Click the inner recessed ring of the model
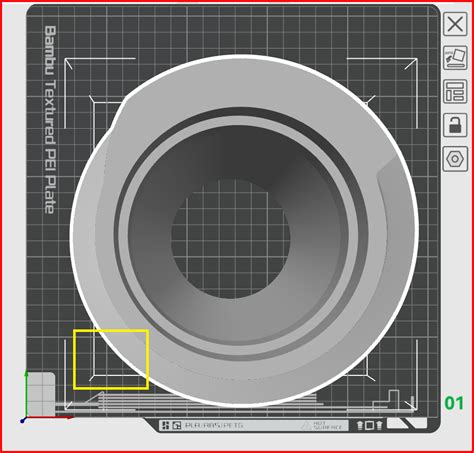Viewport: 474px width, 453px height. (x=241, y=123)
